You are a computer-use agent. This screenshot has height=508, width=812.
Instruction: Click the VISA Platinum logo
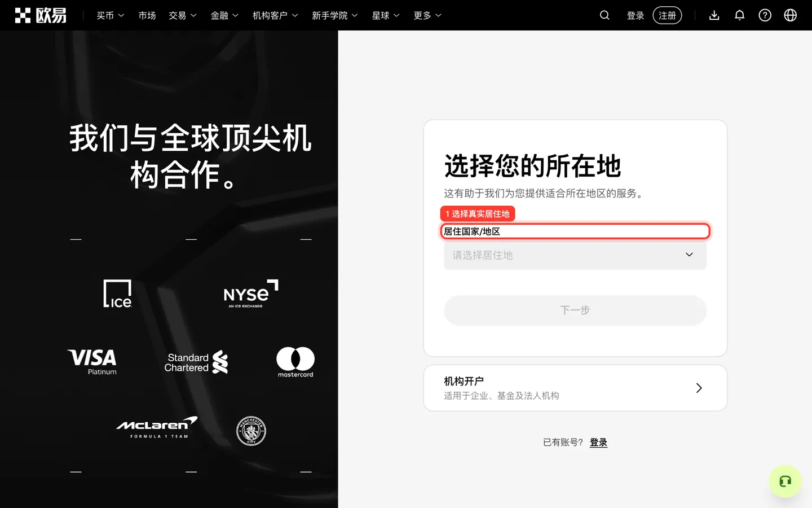coord(92,361)
